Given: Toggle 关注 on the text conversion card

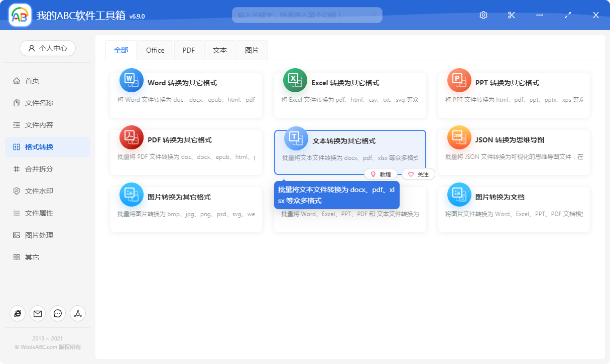Looking at the screenshot, I should (x=418, y=174).
